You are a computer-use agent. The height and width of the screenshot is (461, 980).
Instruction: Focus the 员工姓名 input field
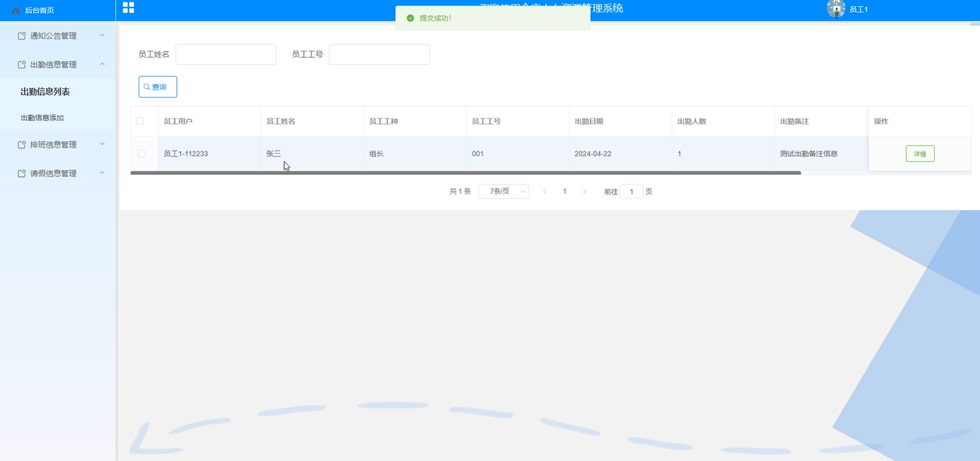(226, 54)
